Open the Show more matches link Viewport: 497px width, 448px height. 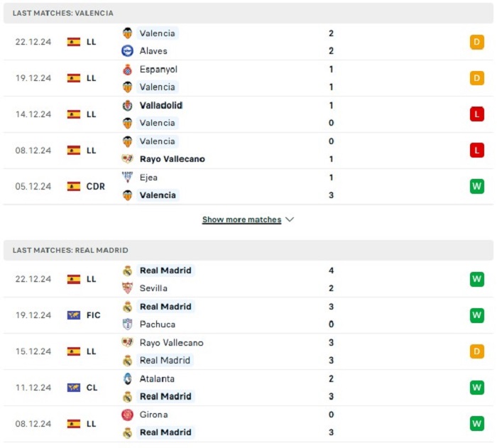[x=241, y=219]
